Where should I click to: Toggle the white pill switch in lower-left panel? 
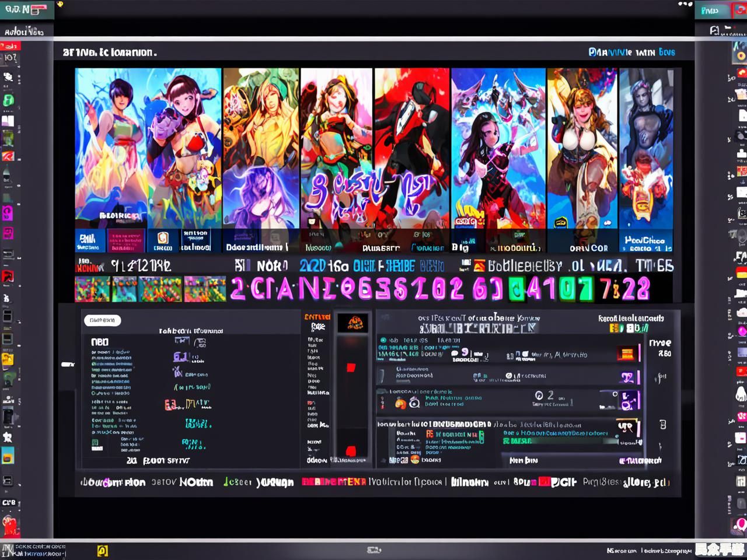tap(102, 320)
